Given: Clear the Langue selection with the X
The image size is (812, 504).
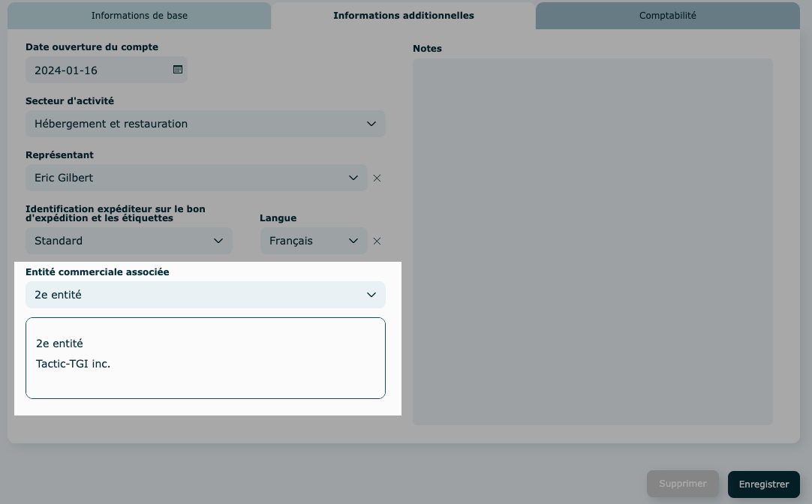Looking at the screenshot, I should pos(377,241).
